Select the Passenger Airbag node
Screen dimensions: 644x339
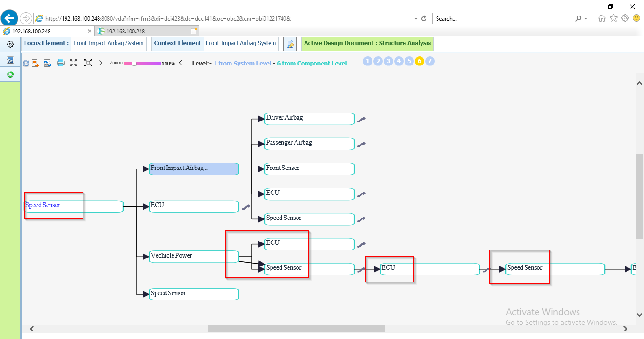click(309, 144)
